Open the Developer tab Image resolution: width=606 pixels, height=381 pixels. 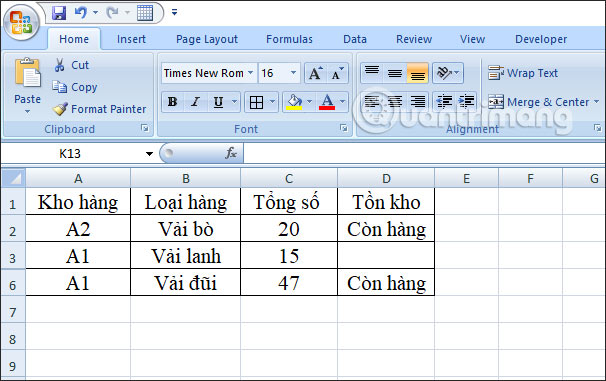(541, 39)
